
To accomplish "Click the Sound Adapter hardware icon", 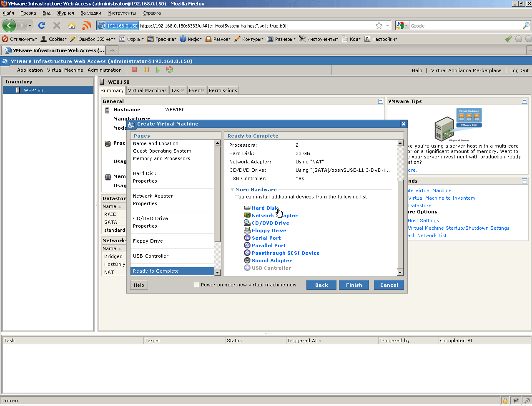I will (247, 261).
